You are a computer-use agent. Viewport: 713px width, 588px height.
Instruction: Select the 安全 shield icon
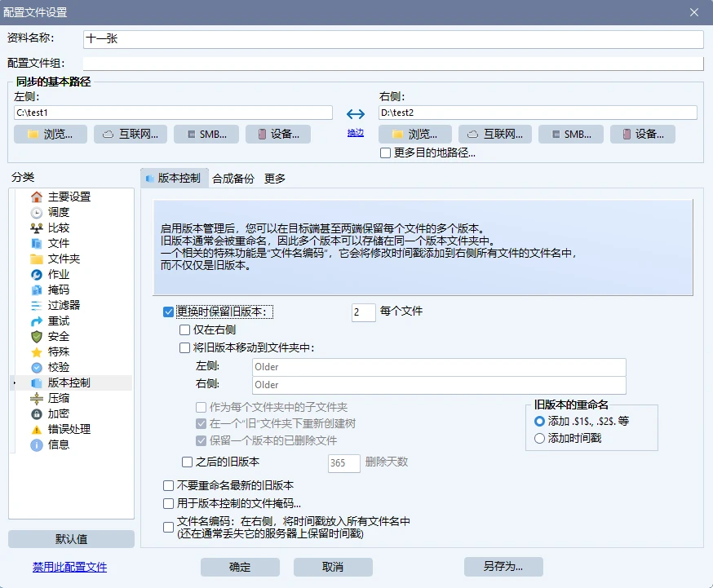(x=37, y=337)
